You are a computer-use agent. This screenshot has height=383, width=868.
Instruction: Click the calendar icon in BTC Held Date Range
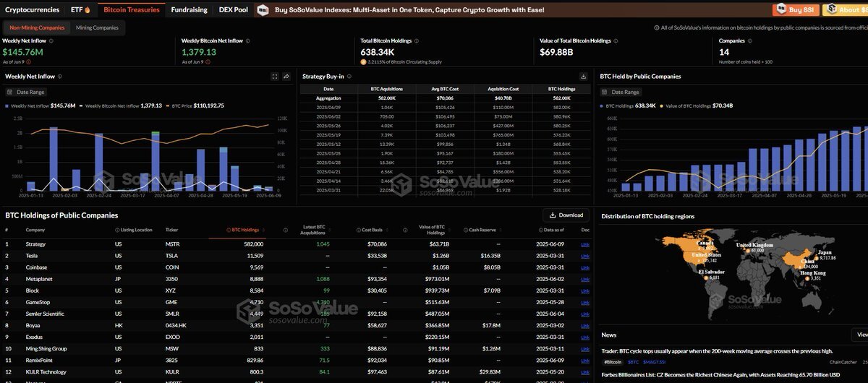(605, 92)
